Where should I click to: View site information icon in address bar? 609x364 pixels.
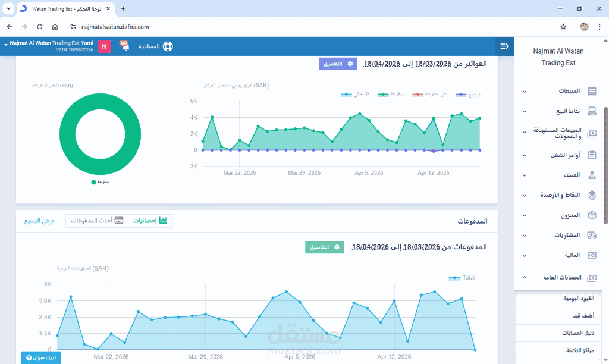pos(73,27)
